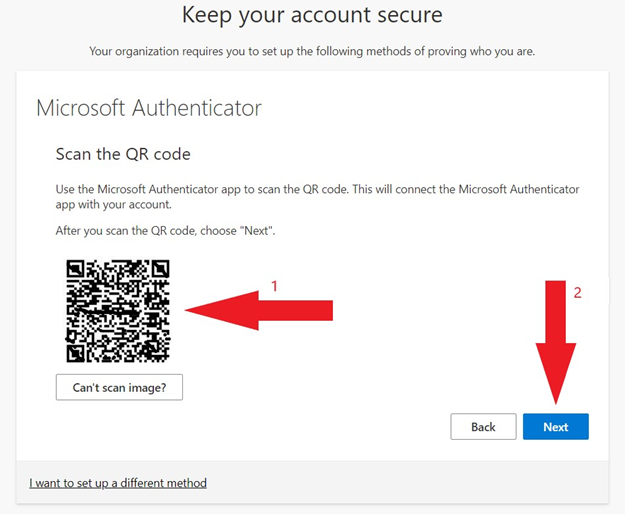Click the "app with your account." text line

coord(114,205)
